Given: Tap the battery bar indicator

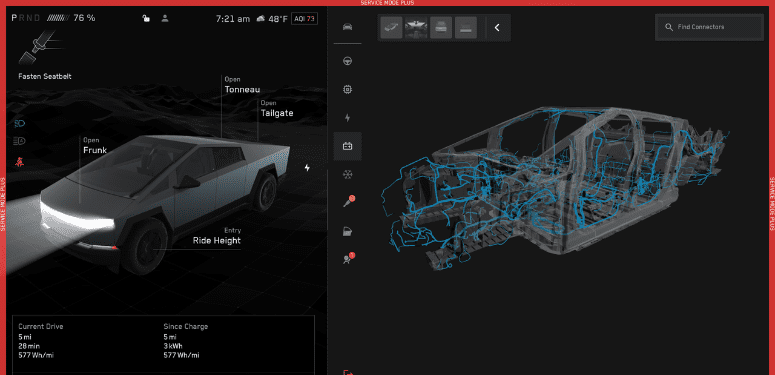Looking at the screenshot, I should point(58,18).
